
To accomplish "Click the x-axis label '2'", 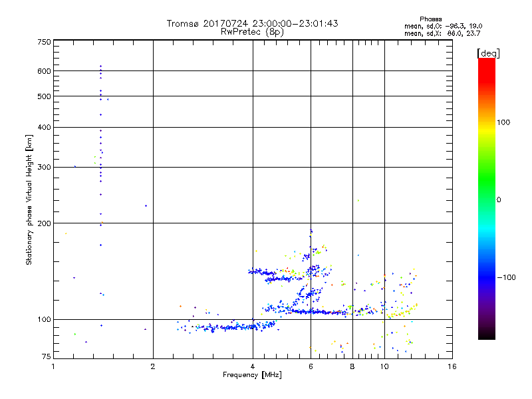I will click(x=153, y=366).
